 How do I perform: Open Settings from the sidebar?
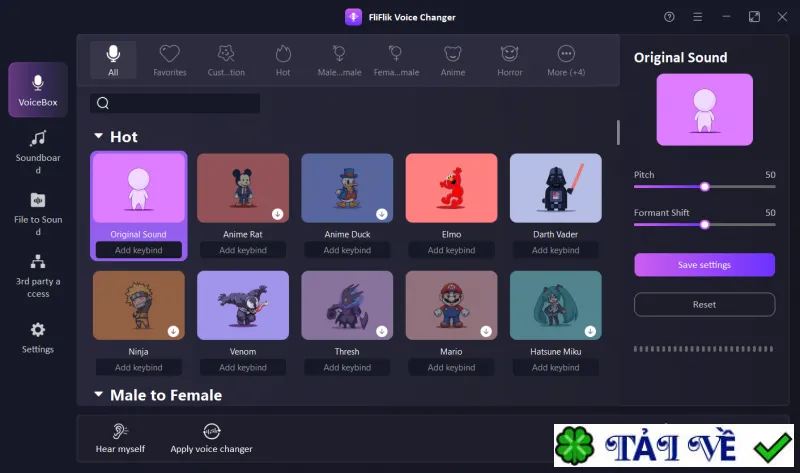click(38, 338)
